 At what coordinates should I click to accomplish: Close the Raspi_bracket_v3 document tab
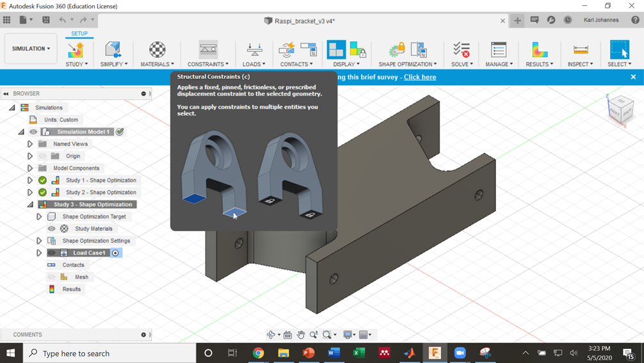(x=503, y=21)
